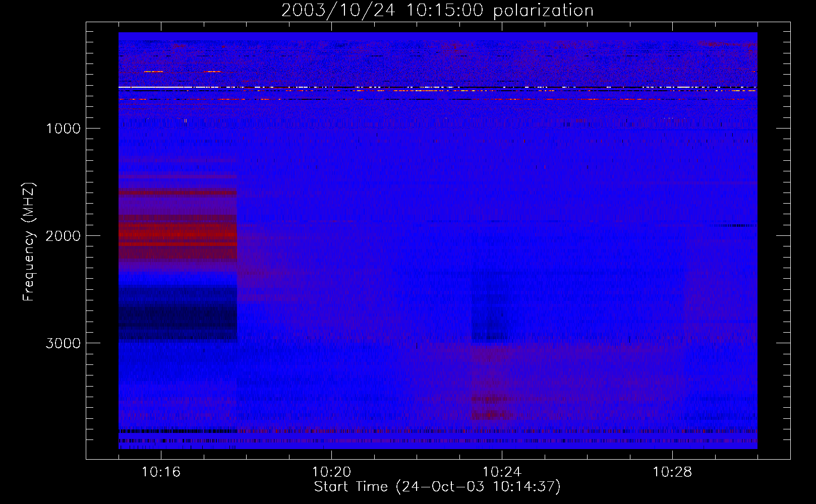Click the "Start Time (24-Oct-03 10:14:37)" label
Image resolution: width=816 pixels, height=504 pixels.
pos(437,487)
